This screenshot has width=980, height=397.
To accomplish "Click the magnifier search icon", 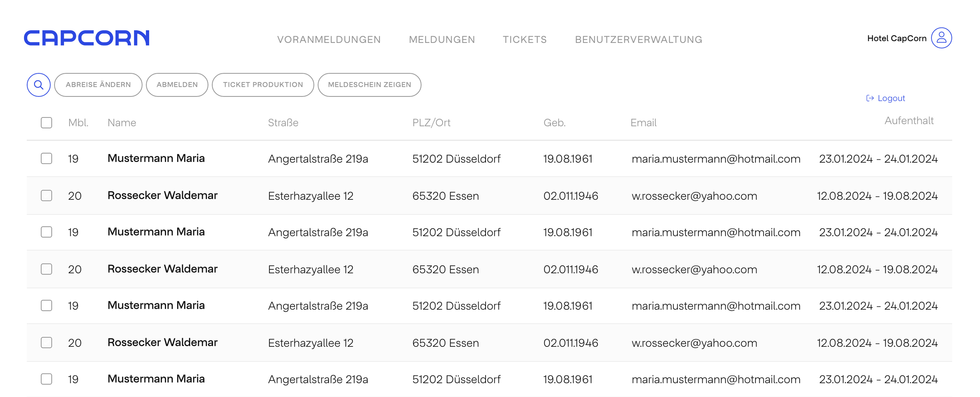I will pos(39,85).
